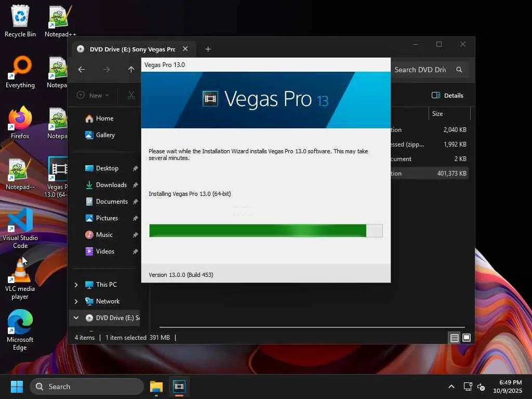Open Videos in the navigation pane
Screen dimensions: 532x399
[x=104, y=251]
